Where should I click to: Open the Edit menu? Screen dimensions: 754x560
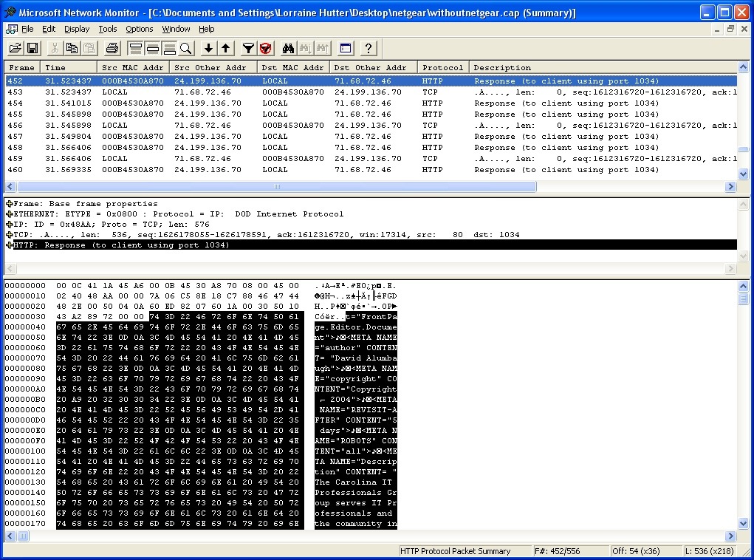(x=49, y=30)
